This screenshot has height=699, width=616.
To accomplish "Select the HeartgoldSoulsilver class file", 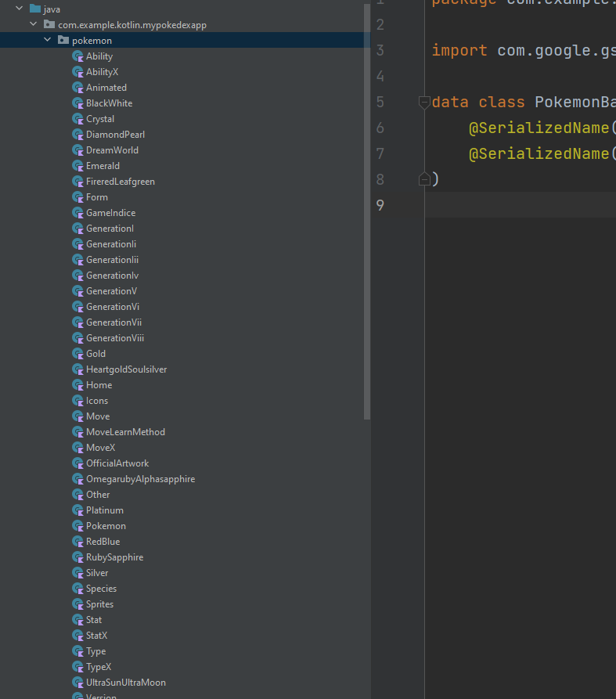I will click(126, 369).
